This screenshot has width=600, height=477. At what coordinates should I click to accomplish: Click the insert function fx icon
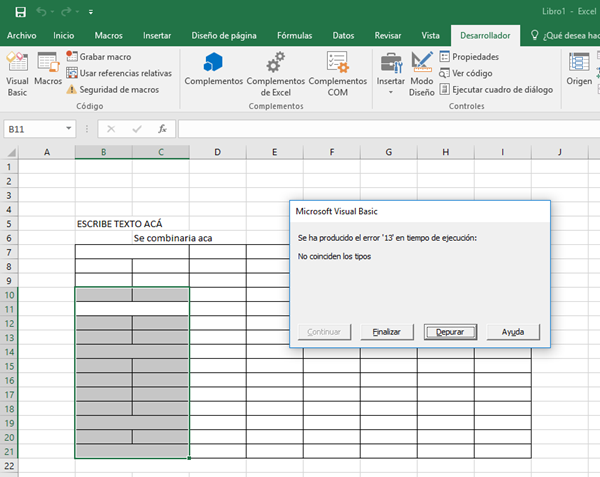click(x=162, y=129)
